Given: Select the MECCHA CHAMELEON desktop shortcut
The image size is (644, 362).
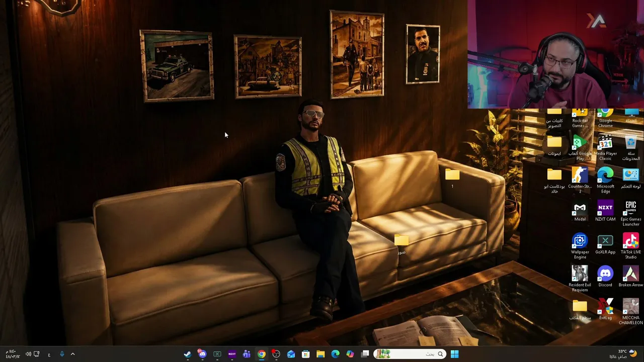Looking at the screenshot, I should click(x=630, y=312).
